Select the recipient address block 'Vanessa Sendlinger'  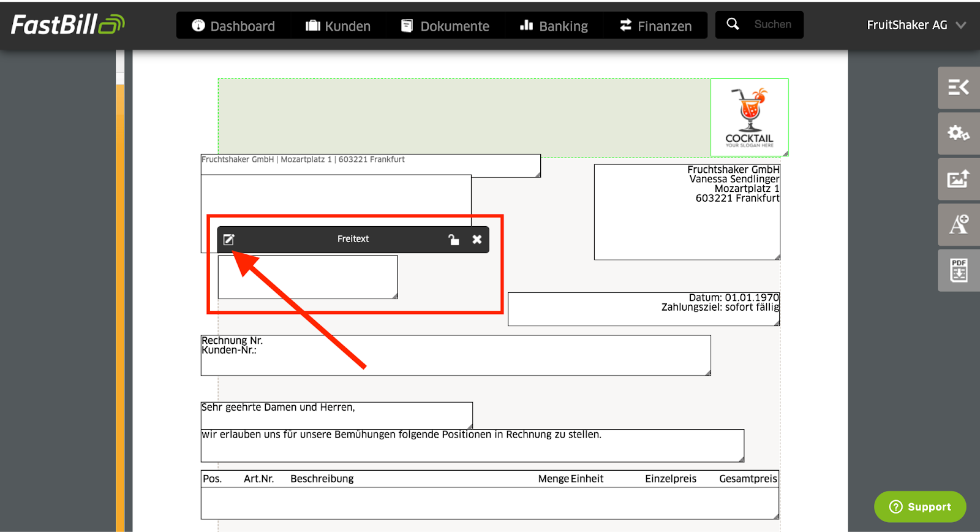pos(687,212)
